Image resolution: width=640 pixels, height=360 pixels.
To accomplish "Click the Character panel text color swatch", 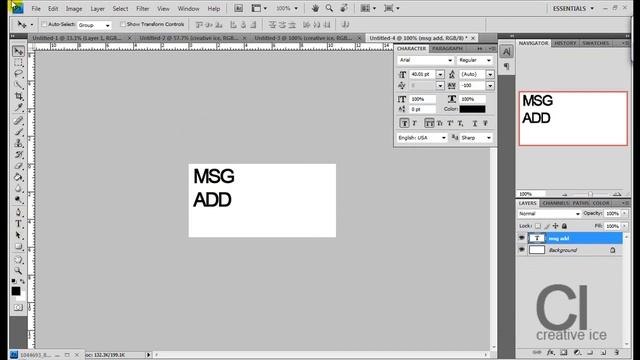I will [x=472, y=109].
